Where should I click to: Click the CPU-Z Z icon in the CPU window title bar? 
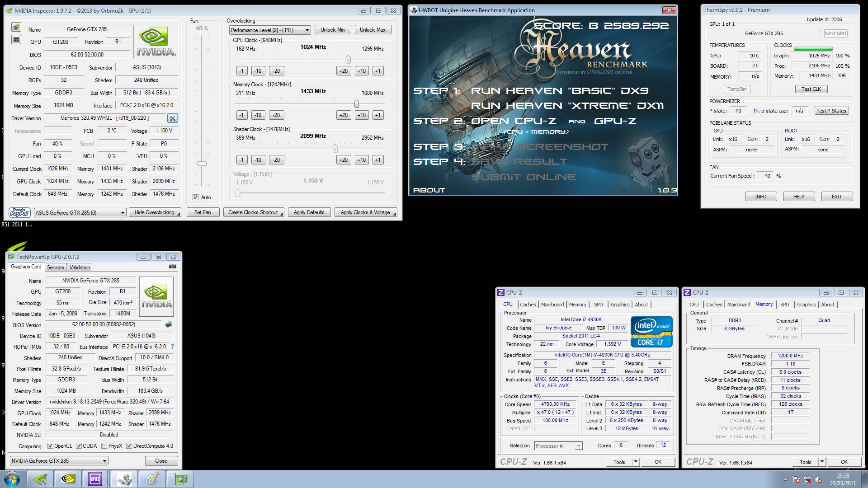click(x=501, y=292)
